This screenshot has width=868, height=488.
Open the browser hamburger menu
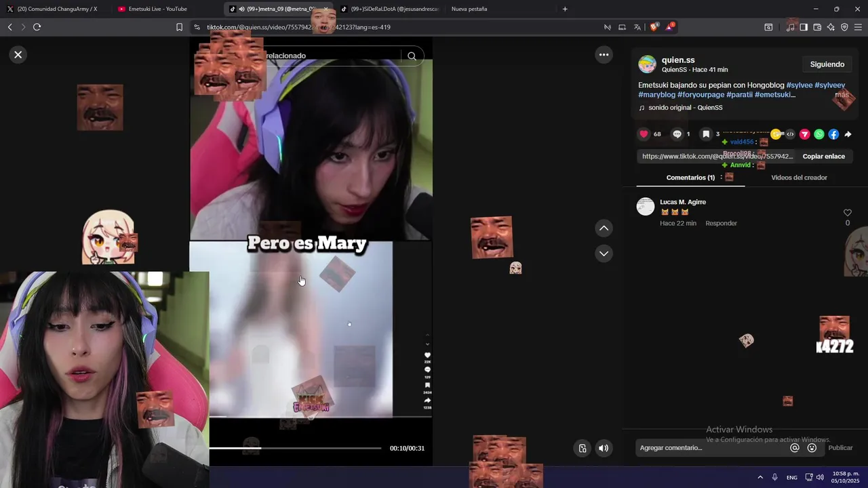(858, 27)
